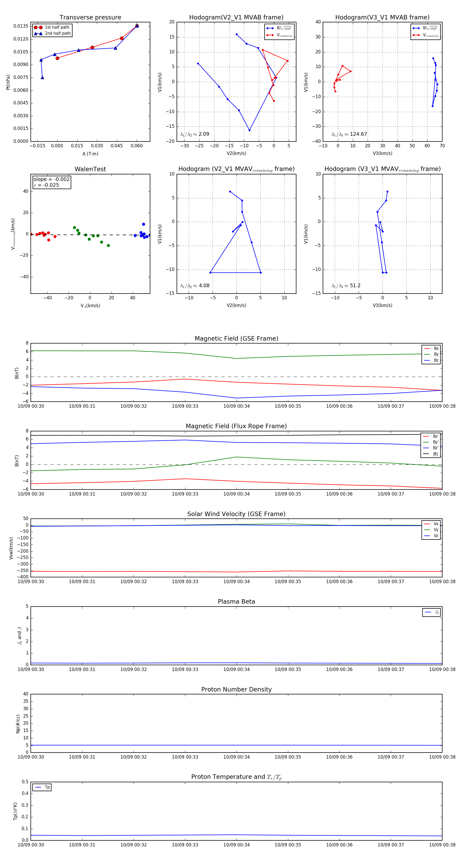Click the 'Hodogram(V3_V1 MVAB frame)' title
Image resolution: width=473 pixels, height=868 pixels.
tap(382, 18)
